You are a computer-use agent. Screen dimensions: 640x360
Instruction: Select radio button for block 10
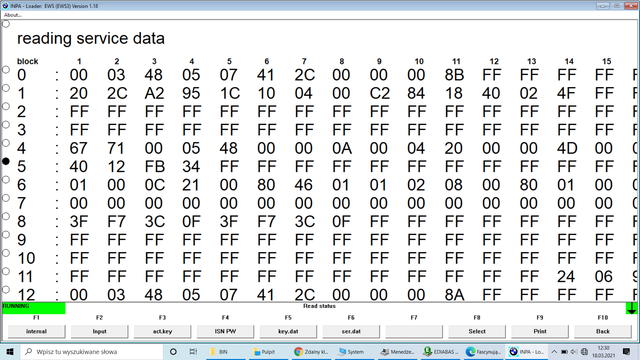point(6,253)
